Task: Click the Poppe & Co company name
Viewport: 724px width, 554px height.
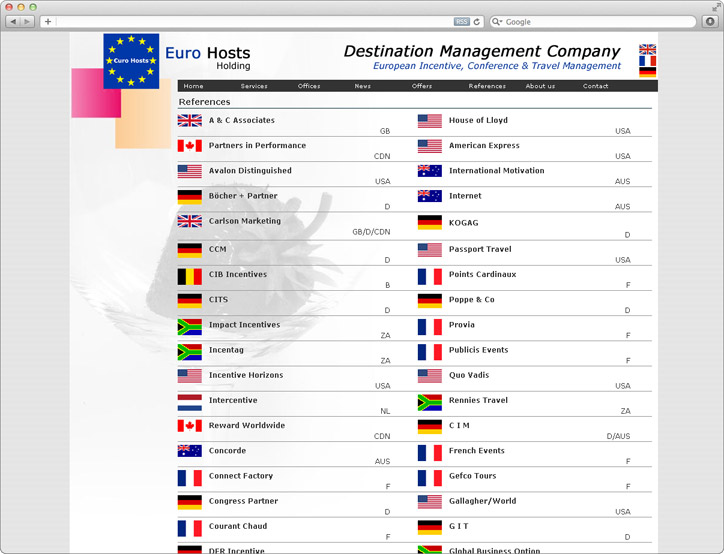Action: [471, 300]
